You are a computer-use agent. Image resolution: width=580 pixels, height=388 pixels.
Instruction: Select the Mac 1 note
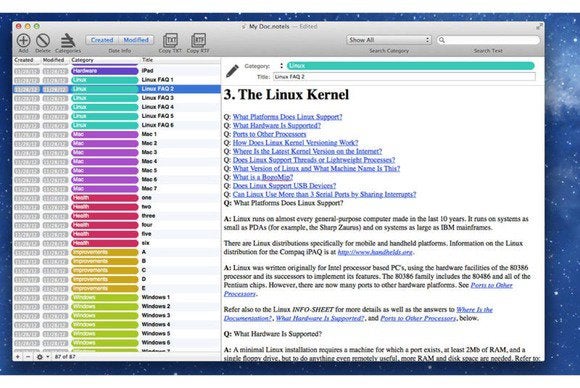[x=117, y=134]
